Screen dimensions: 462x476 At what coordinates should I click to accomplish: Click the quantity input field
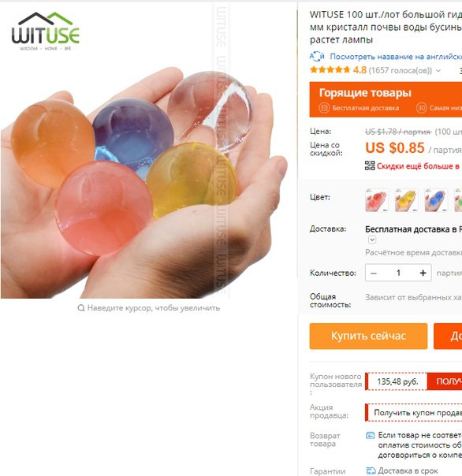398,273
